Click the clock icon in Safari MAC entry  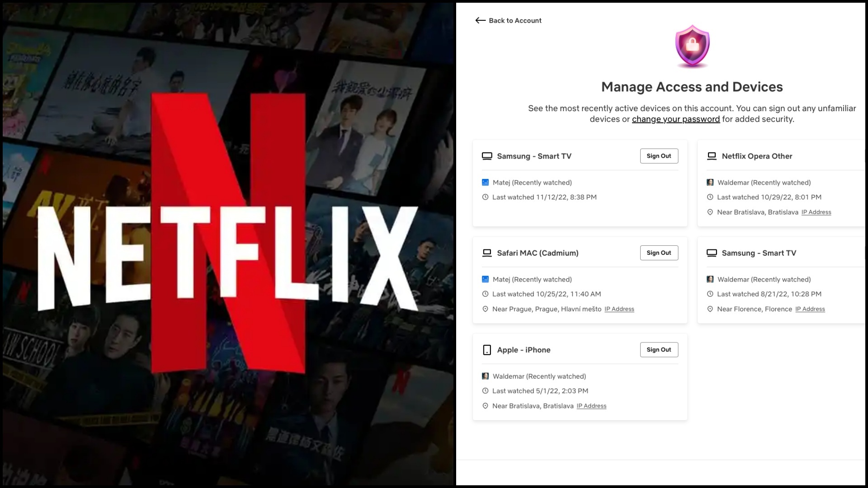pyautogui.click(x=485, y=294)
